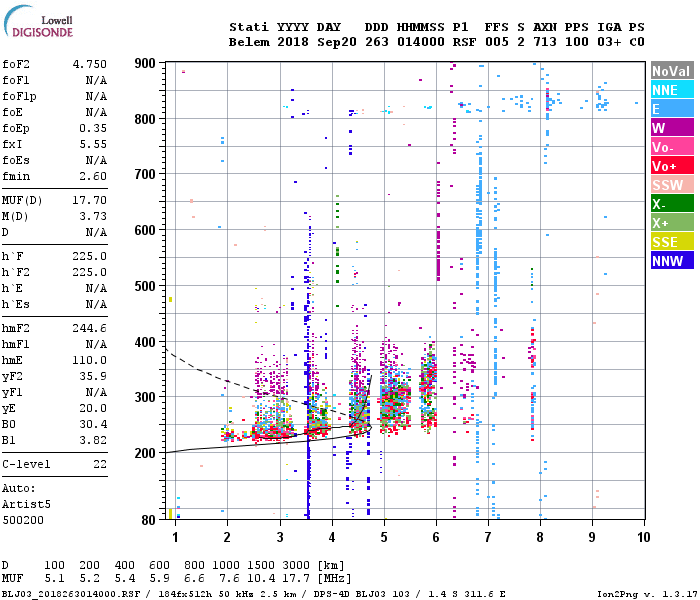The height and width of the screenshot is (600, 700).
Task: Select the X- legend swatch
Action: tap(672, 204)
